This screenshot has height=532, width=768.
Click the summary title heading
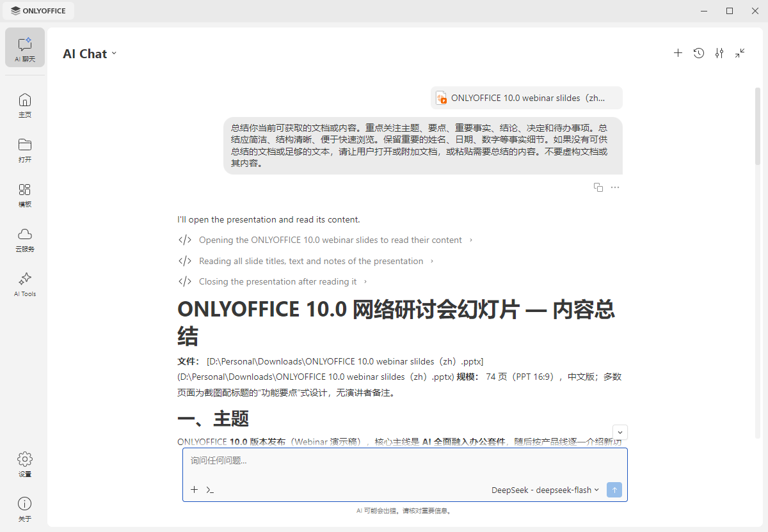pyautogui.click(x=397, y=322)
